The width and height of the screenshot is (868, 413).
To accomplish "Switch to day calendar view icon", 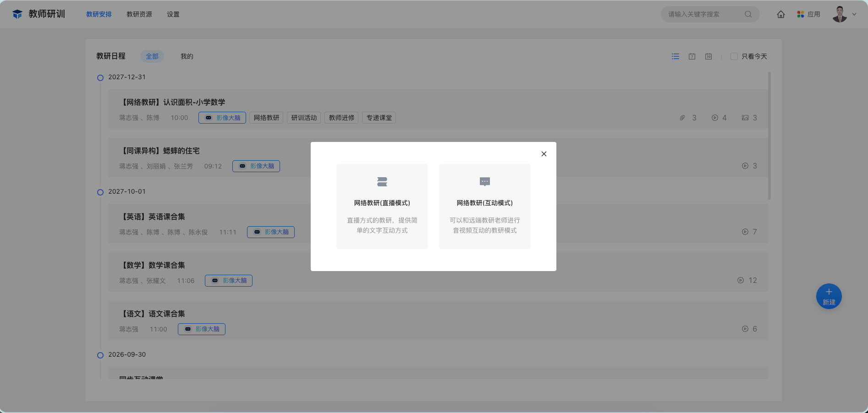I will (692, 56).
